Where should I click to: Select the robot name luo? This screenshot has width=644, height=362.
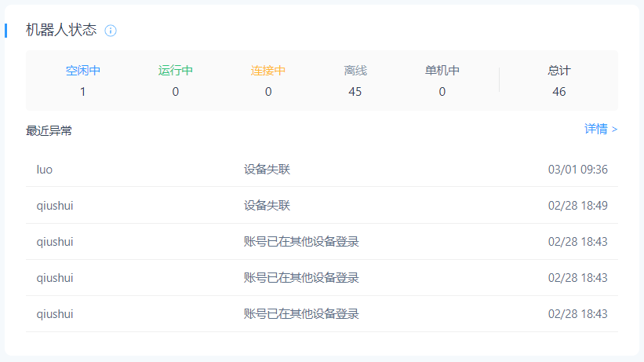pyautogui.click(x=45, y=169)
